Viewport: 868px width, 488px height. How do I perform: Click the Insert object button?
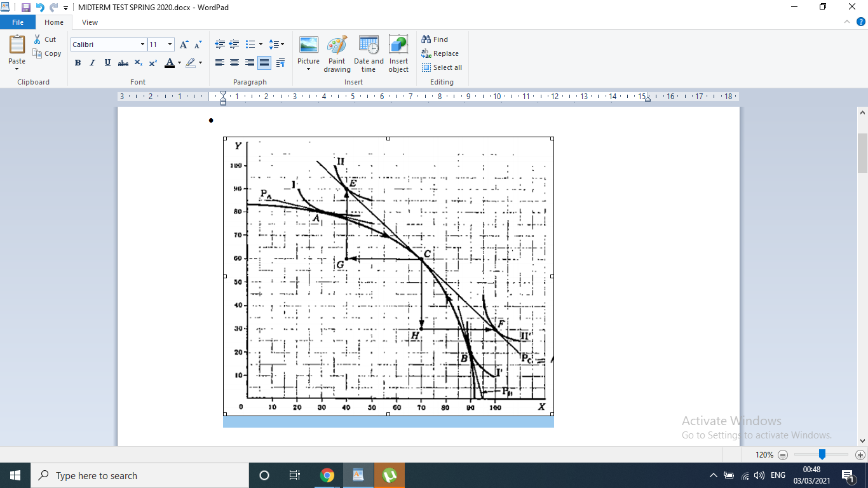click(398, 54)
